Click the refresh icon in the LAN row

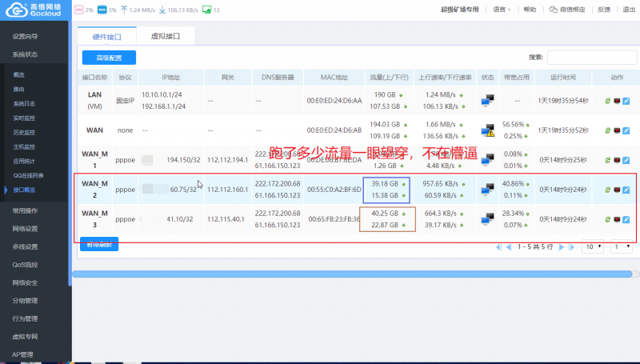608,101
